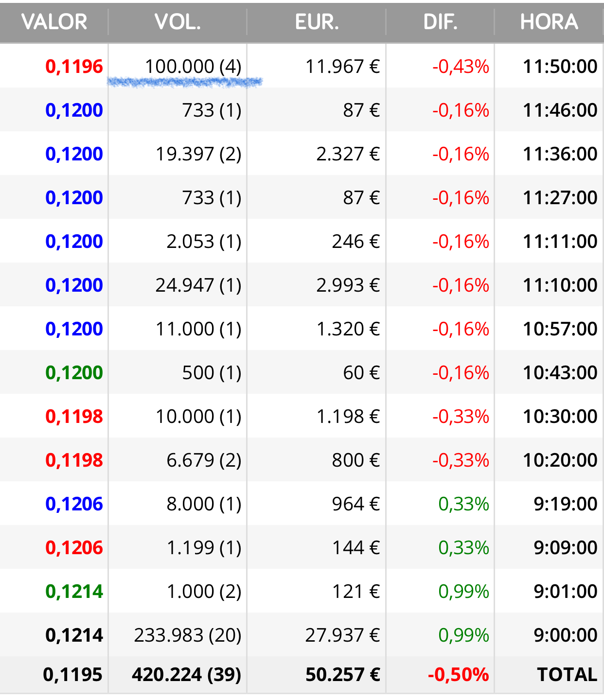Click 0,99% in the 9:01:00 row
This screenshot has height=700, width=604.
[463, 592]
